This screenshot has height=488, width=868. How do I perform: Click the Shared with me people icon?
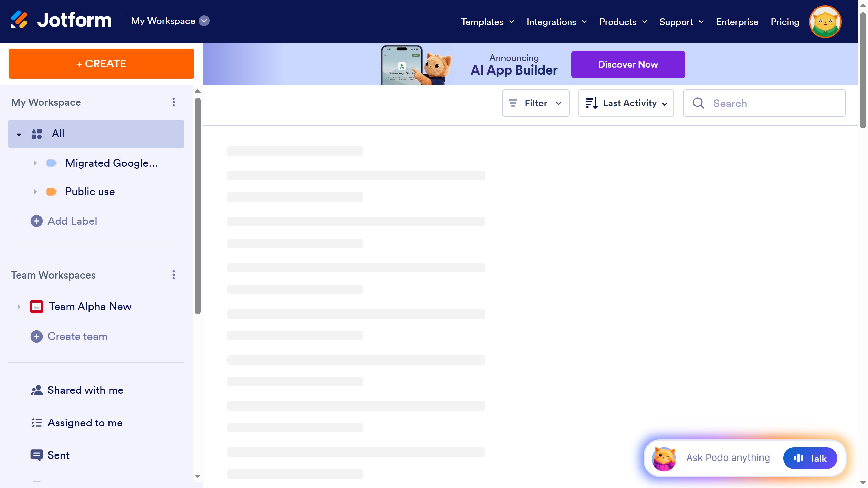point(37,390)
